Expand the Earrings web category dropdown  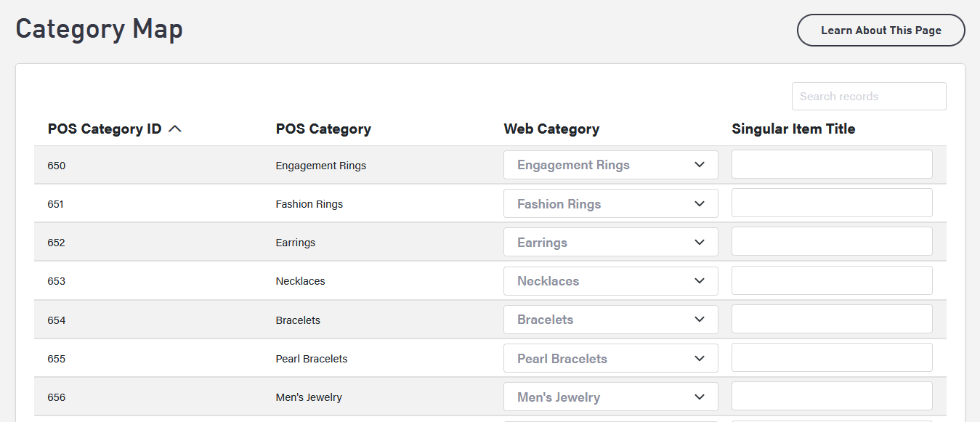(x=610, y=243)
